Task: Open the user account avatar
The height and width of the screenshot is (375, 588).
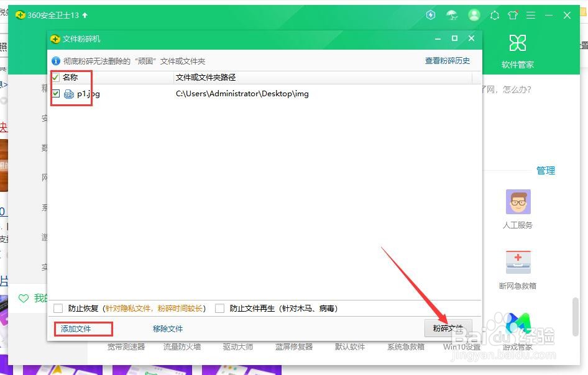Action: click(x=474, y=15)
